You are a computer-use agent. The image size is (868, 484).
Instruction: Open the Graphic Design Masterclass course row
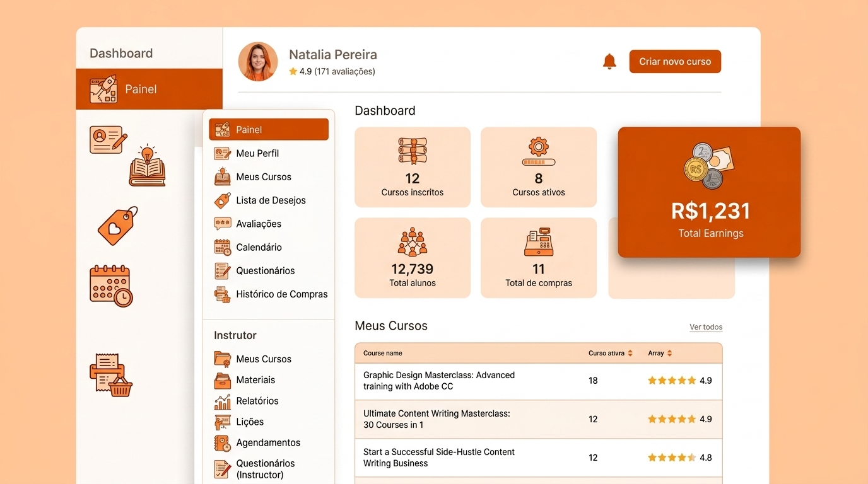(x=439, y=381)
